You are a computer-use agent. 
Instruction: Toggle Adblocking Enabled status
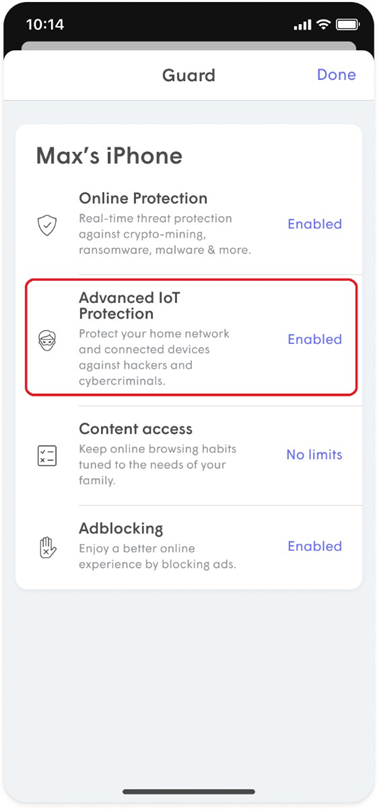pyautogui.click(x=314, y=546)
